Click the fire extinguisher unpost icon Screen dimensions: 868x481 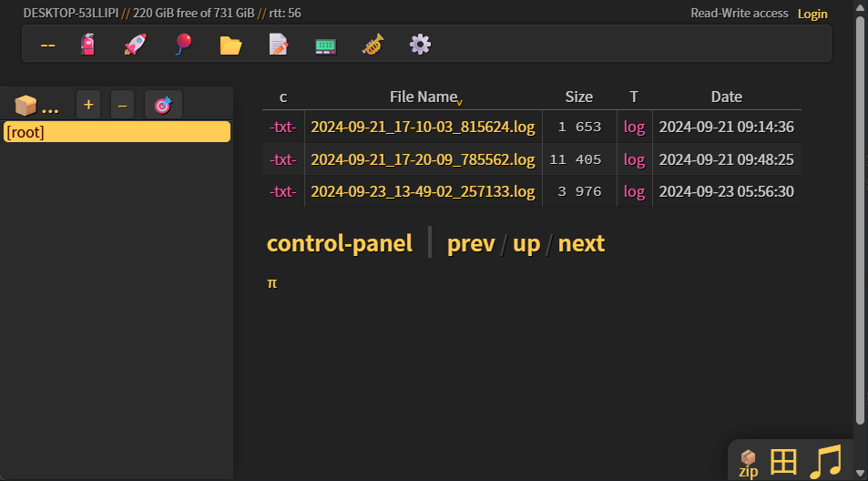[x=88, y=45]
